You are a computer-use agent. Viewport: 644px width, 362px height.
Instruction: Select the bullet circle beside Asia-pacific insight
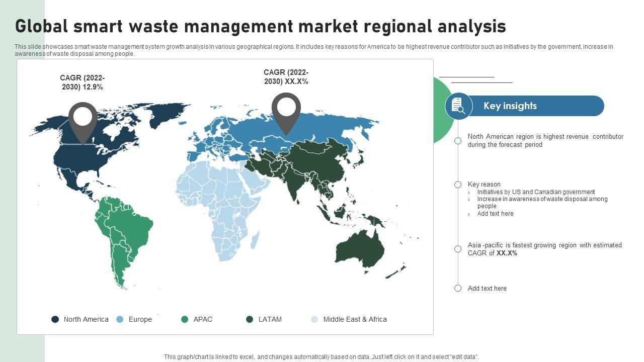[x=458, y=249]
